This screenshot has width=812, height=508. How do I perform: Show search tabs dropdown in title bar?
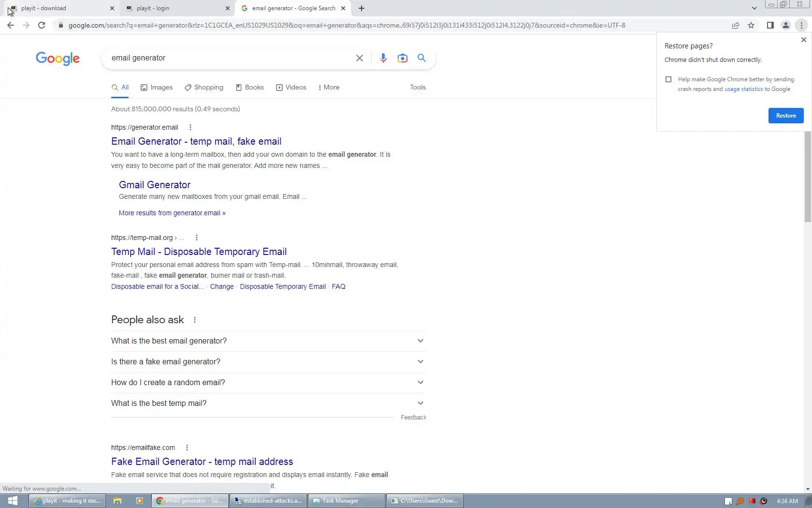(754, 8)
